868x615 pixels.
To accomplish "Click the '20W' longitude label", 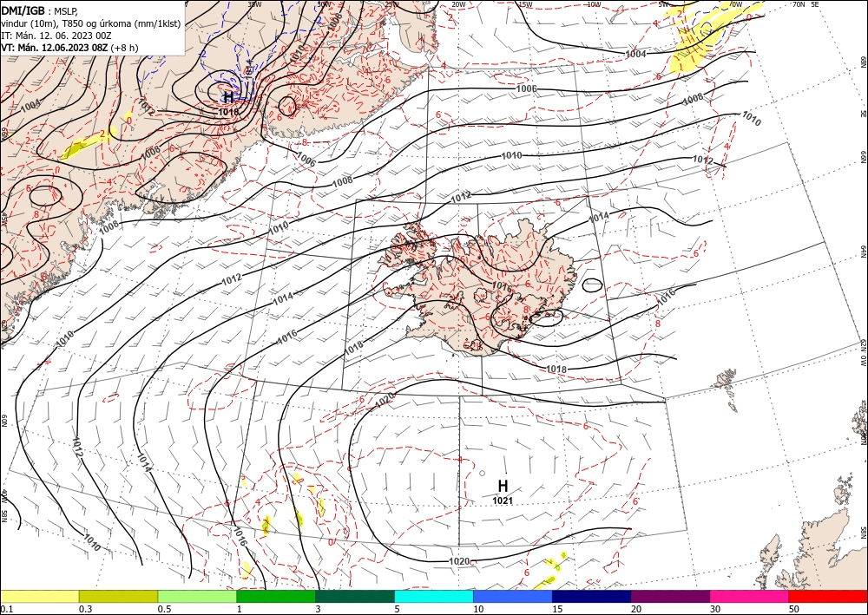I will [x=458, y=4].
